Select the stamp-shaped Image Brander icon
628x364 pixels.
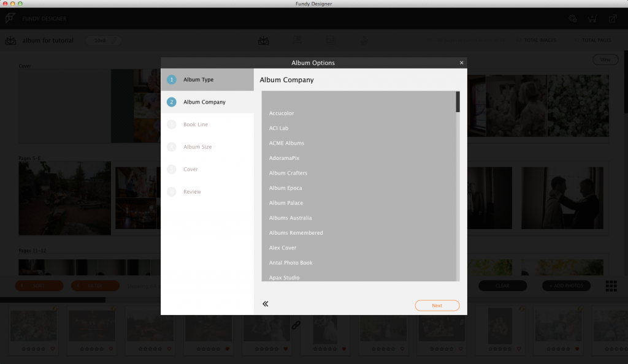364,40
